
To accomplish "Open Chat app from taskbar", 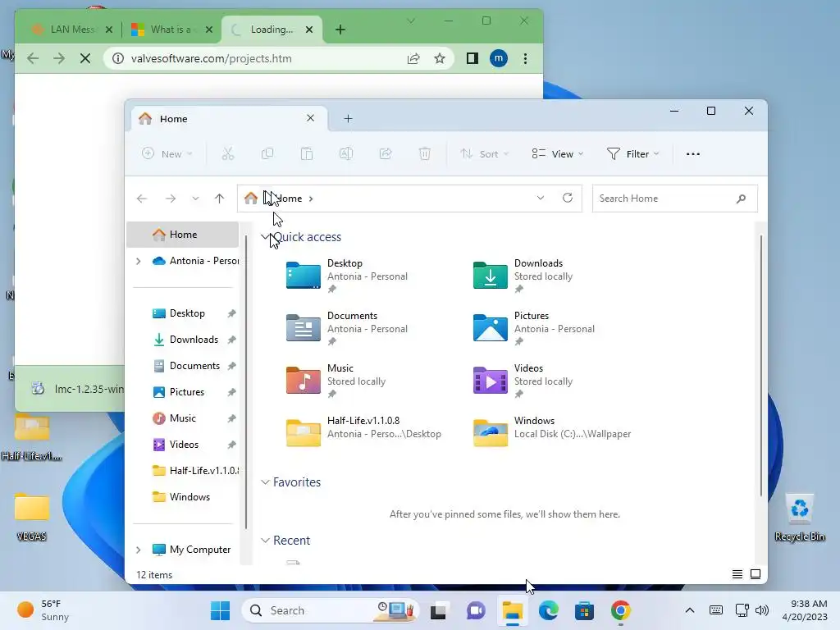I will click(475, 610).
